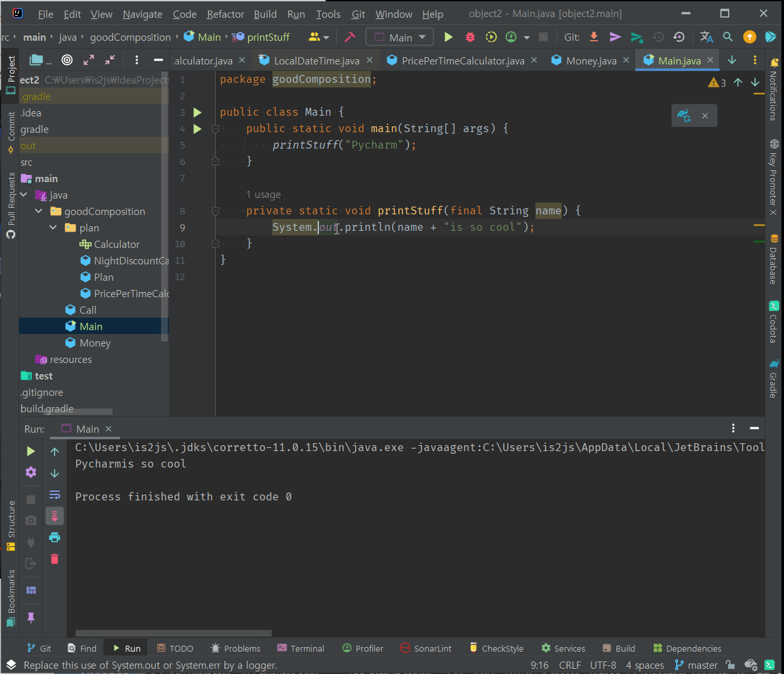Open the Refactor menu
This screenshot has width=784, height=674.
(225, 14)
